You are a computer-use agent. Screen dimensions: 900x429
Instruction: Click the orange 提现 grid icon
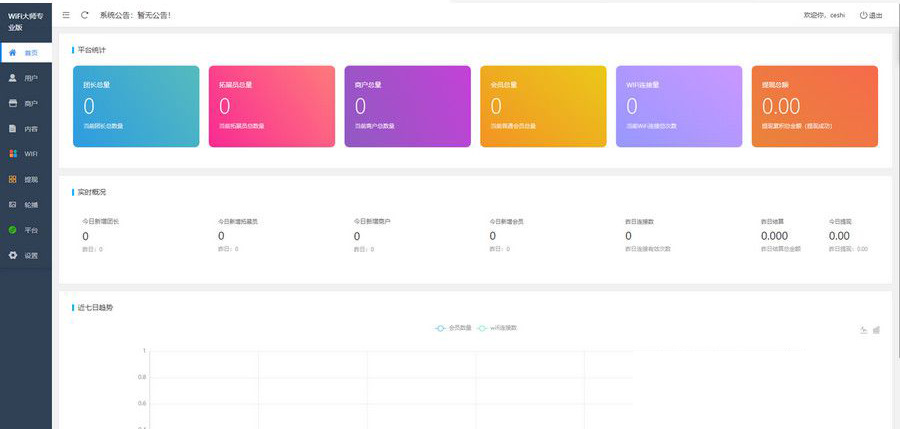[x=13, y=179]
